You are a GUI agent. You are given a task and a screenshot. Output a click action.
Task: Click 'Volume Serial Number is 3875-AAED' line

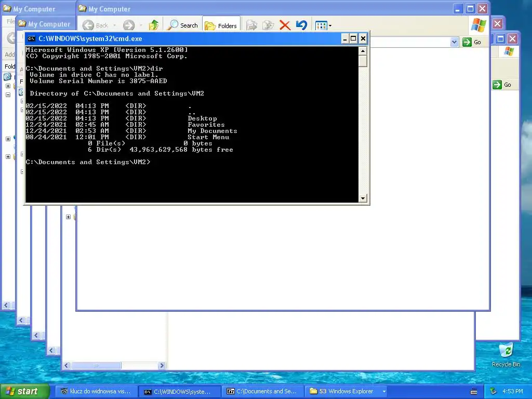click(x=98, y=81)
